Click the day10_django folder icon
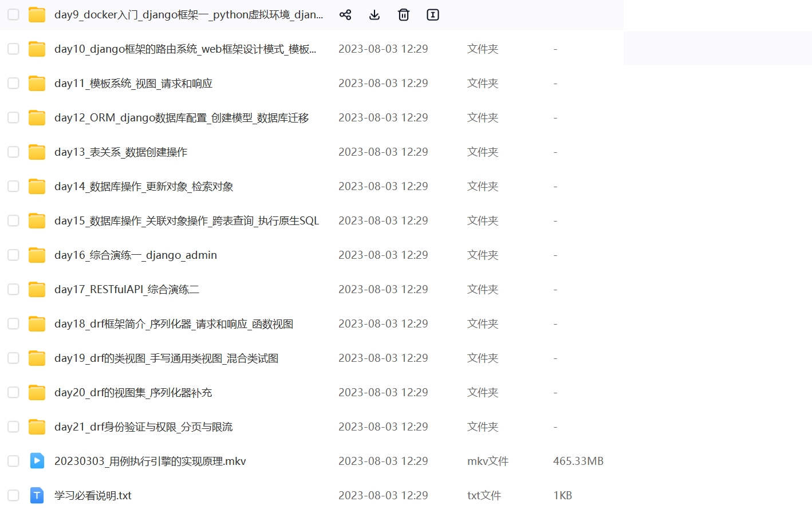This screenshot has height=517, width=812. [x=37, y=49]
